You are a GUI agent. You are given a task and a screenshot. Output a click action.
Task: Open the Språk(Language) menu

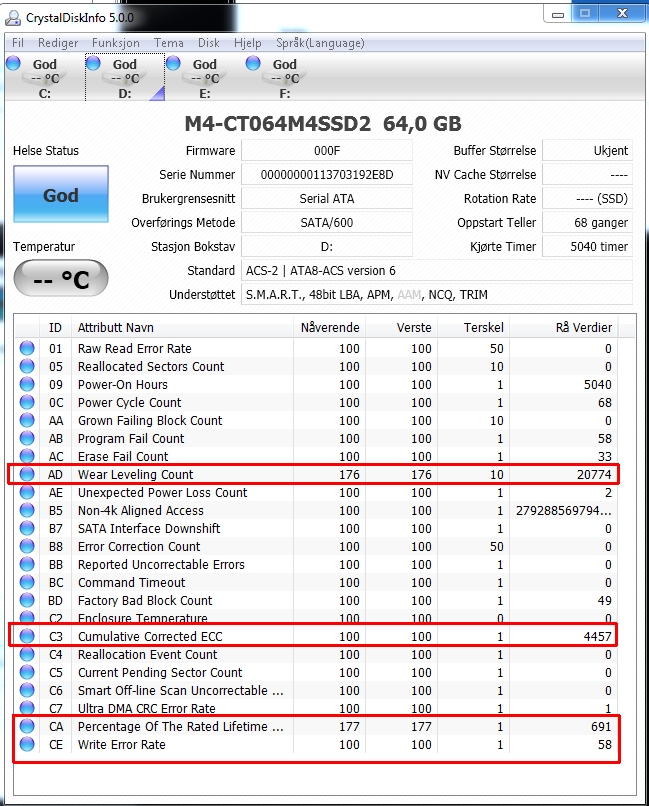coord(320,43)
